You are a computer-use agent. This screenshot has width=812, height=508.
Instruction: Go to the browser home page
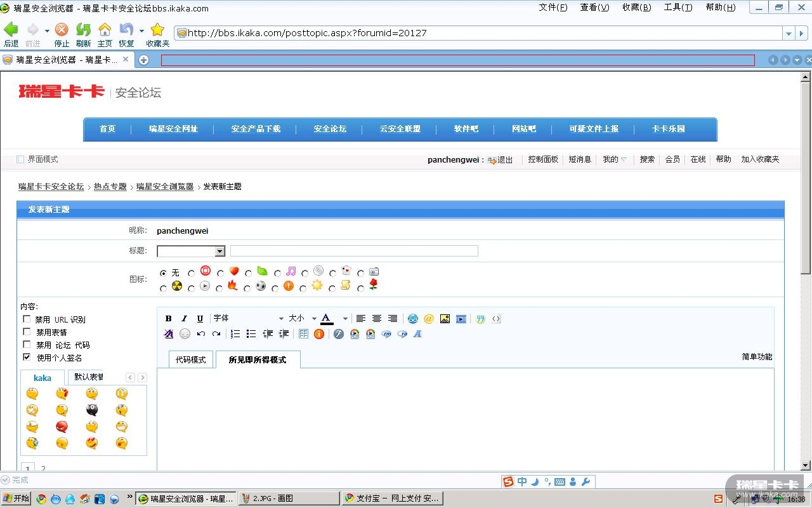pyautogui.click(x=105, y=30)
